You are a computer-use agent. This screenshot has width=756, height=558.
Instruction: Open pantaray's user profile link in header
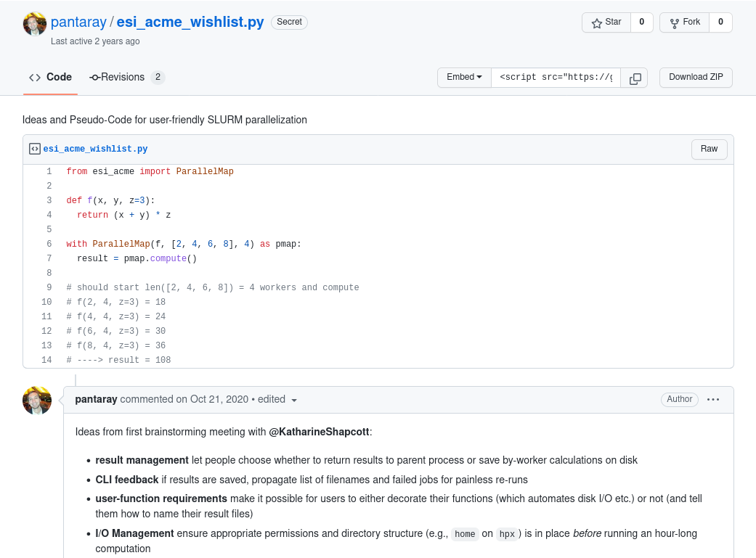pos(78,22)
